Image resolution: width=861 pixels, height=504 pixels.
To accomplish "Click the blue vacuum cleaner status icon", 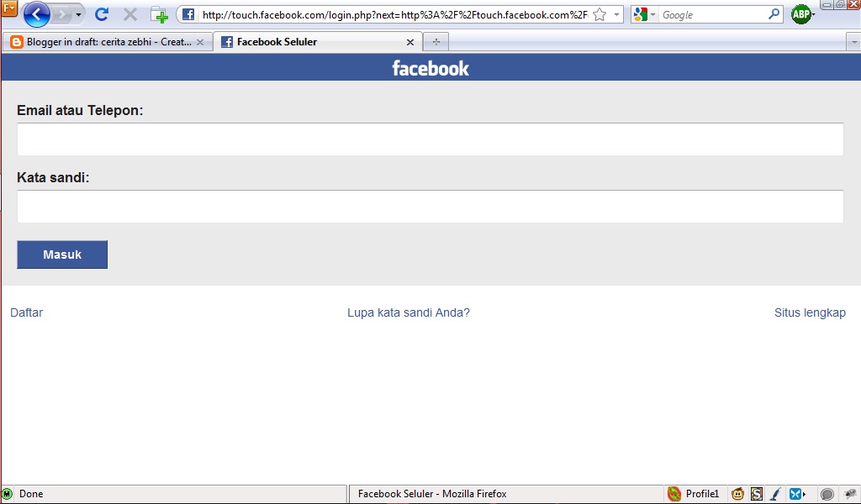I will pyautogui.click(x=775, y=494).
